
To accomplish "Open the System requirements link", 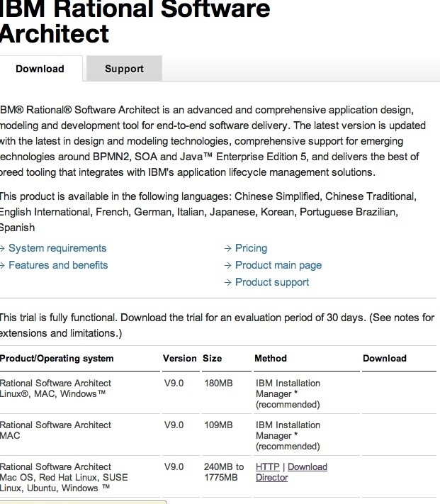I will pyautogui.click(x=57, y=248).
